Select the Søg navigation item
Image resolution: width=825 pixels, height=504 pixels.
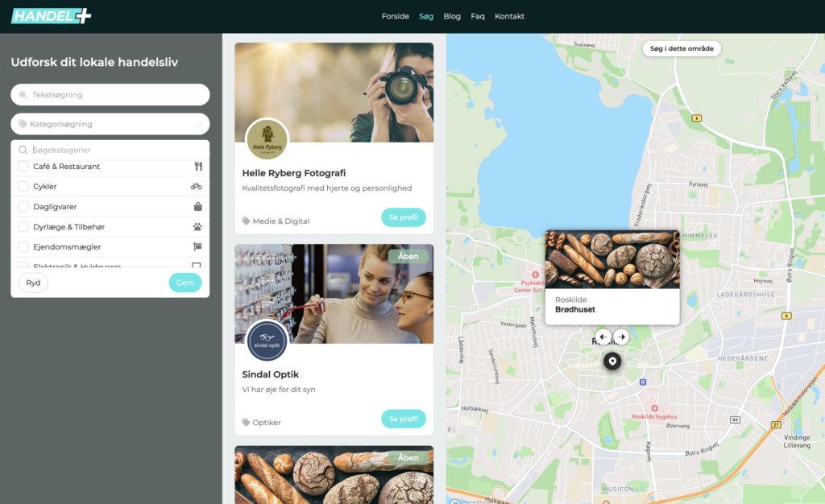(425, 16)
